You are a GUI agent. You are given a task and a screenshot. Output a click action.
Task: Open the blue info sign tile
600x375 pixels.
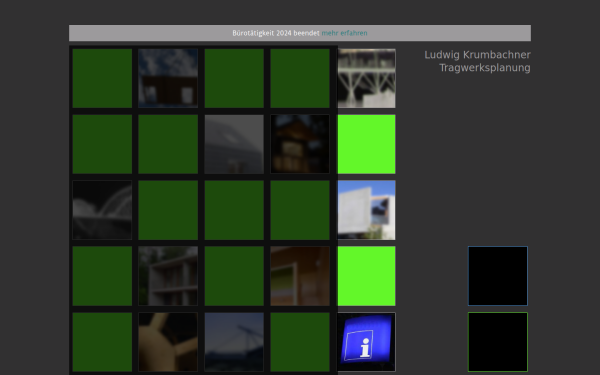coord(366,342)
